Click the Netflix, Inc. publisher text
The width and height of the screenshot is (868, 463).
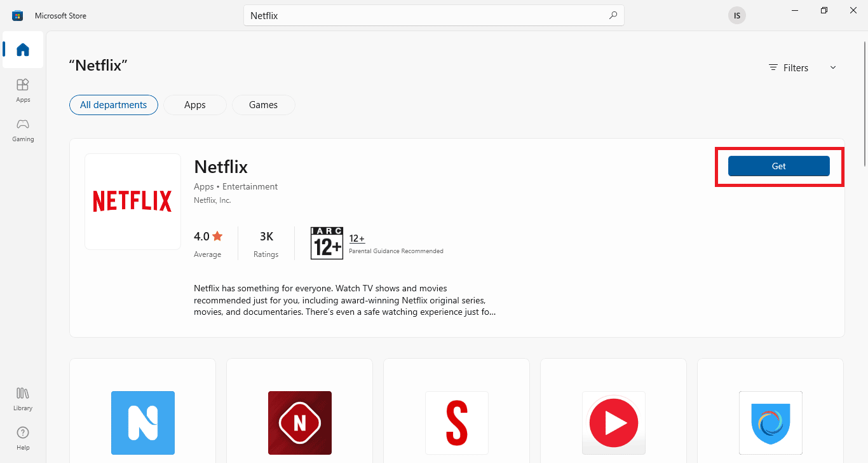[x=212, y=200]
